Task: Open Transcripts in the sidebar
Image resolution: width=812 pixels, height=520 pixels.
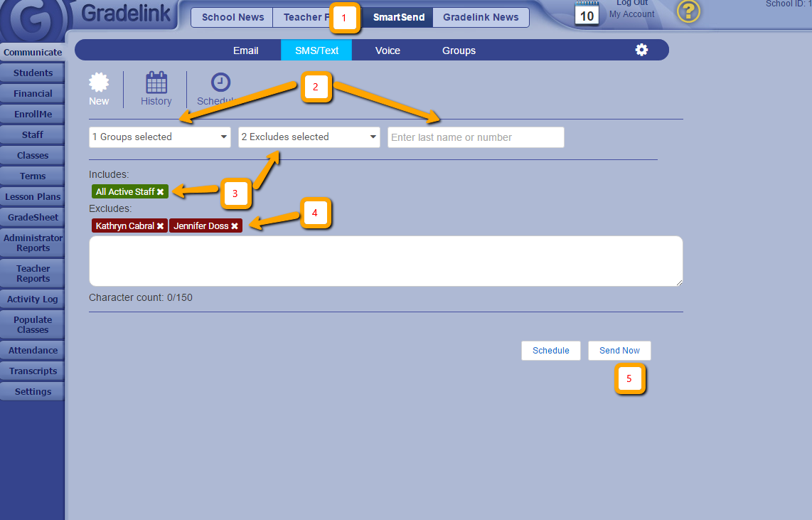Action: (33, 371)
